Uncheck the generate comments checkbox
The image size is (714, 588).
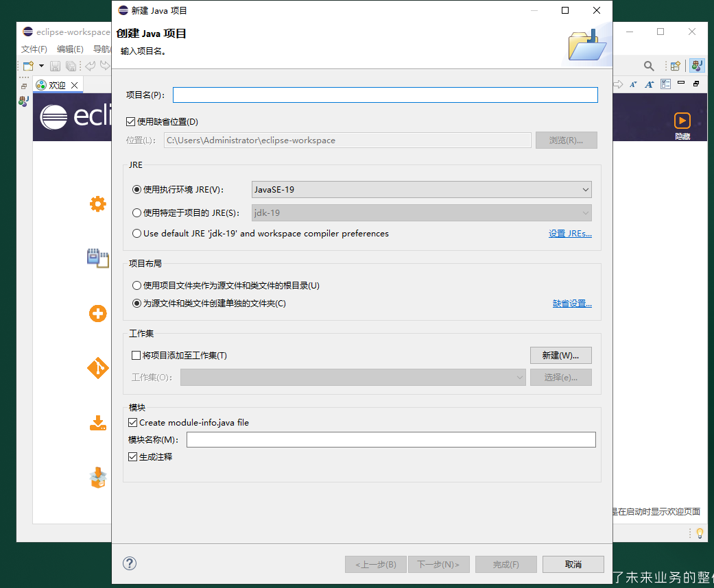133,456
